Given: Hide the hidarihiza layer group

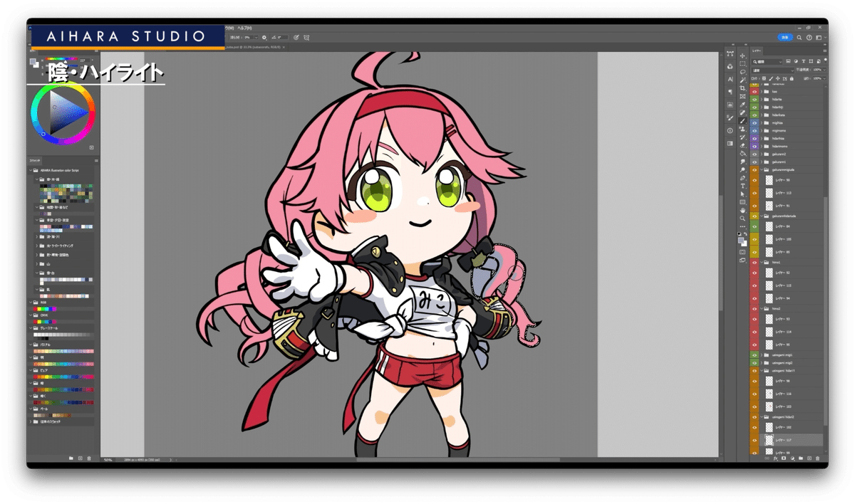Looking at the screenshot, I should point(755,139).
